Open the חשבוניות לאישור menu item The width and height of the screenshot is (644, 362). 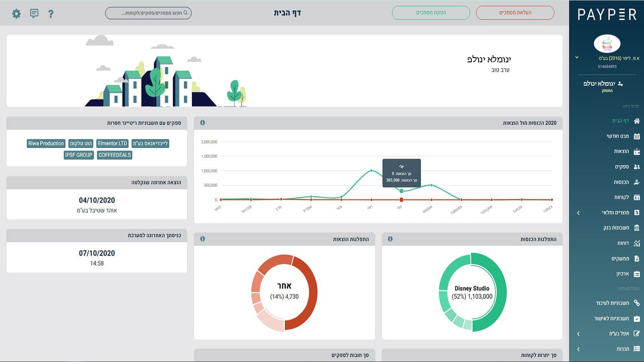[616, 318]
